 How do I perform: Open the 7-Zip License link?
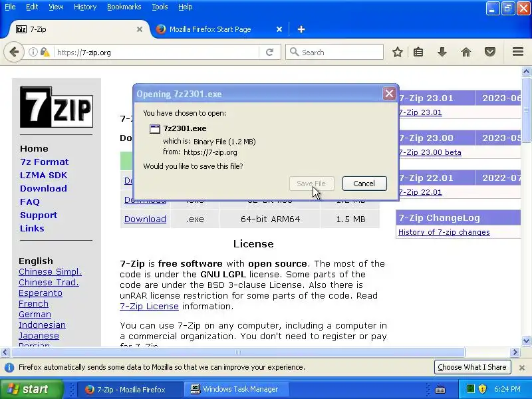(x=149, y=307)
